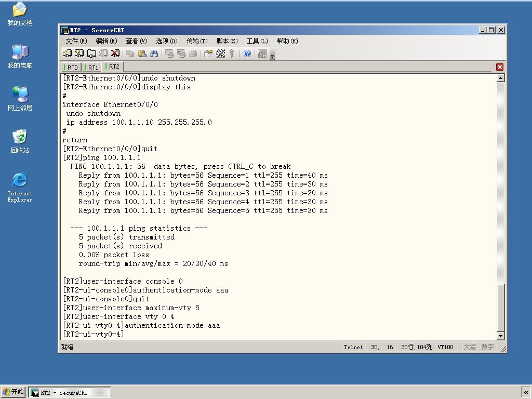Open Session Options icon
The height and width of the screenshot is (399, 532).
tap(208, 54)
